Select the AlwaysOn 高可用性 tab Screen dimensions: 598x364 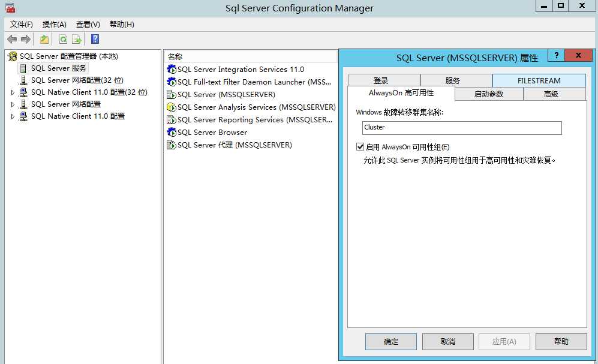coord(401,93)
